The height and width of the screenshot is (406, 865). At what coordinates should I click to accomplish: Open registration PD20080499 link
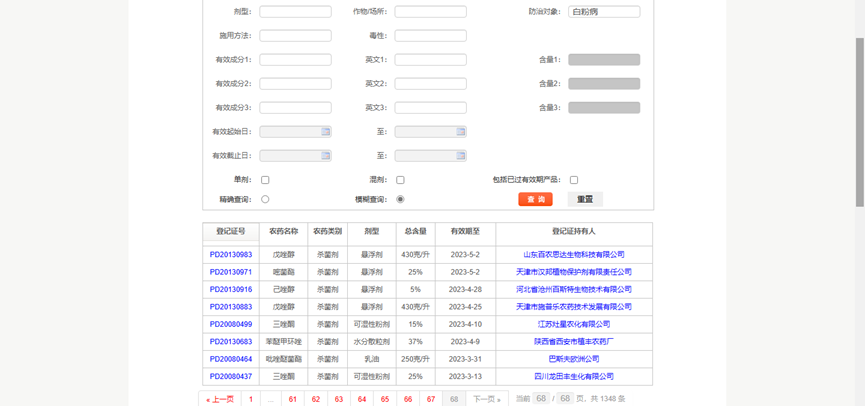point(231,324)
